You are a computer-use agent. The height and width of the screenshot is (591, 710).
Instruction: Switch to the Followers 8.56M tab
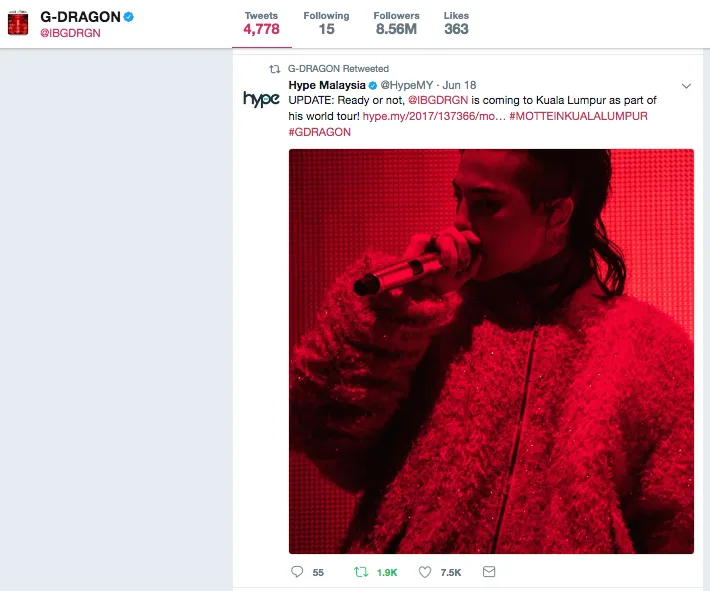[x=396, y=24]
